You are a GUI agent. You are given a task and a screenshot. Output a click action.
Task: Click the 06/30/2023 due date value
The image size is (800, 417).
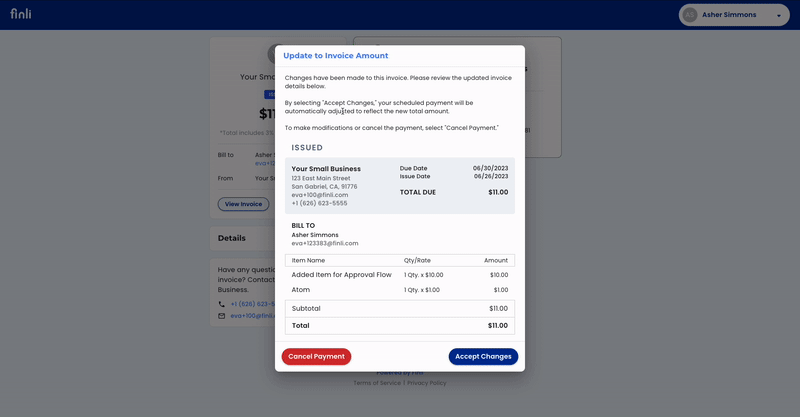click(490, 168)
